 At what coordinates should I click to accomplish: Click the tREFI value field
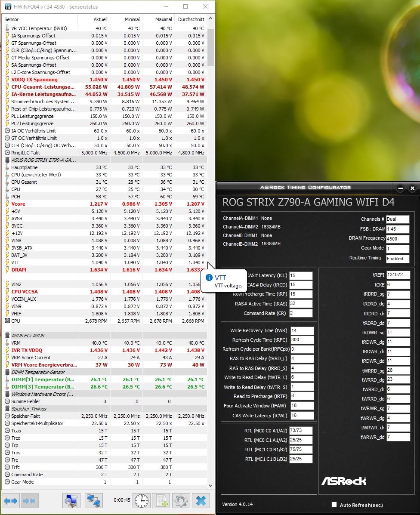point(398,275)
